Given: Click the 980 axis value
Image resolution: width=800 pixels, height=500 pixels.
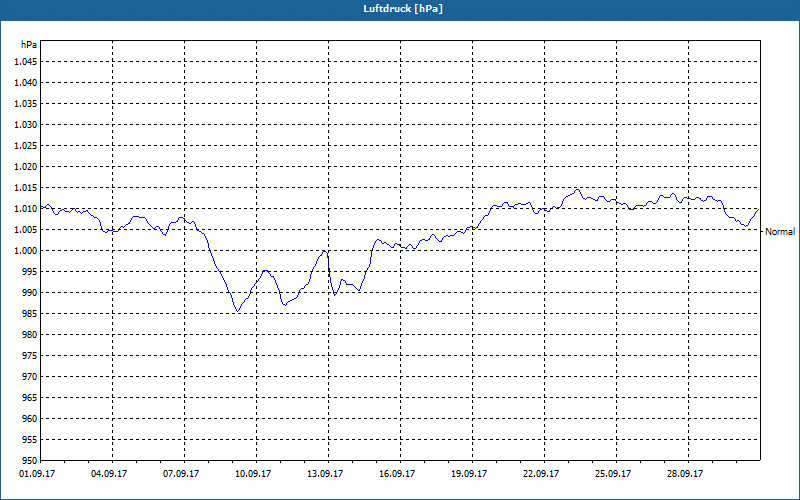Looking at the screenshot, I should pos(30,335).
